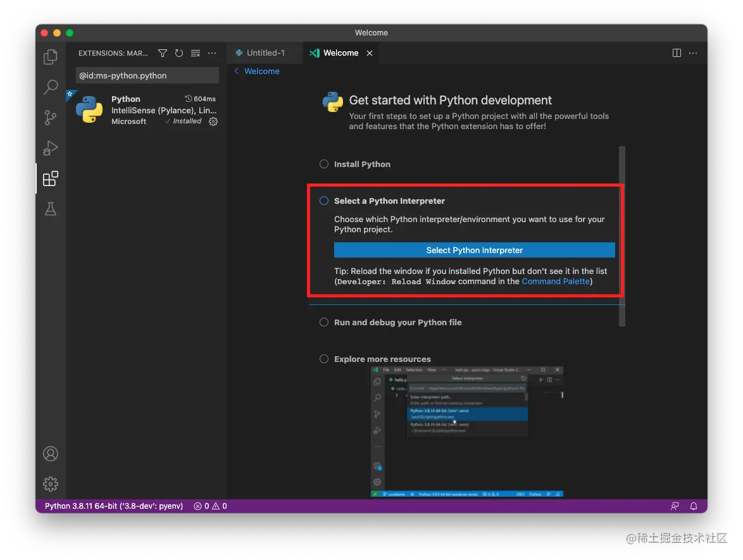Viewport: 743px width, 560px height.
Task: Expand Explore more resources step
Action: [382, 359]
